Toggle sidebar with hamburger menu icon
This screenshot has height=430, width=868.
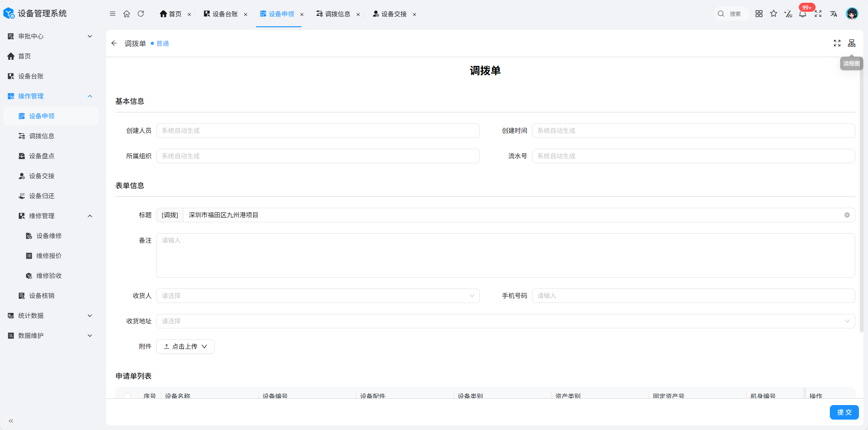coord(113,14)
